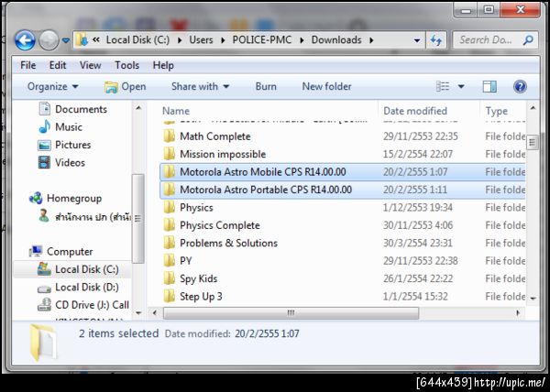Click details pane folder thumbnail
Image resolution: width=550 pixels, height=392 pixels.
43,343
